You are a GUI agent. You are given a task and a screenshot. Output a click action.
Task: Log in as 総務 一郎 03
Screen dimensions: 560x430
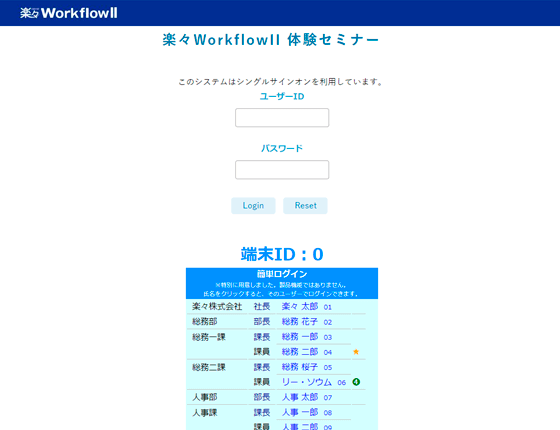point(306,337)
